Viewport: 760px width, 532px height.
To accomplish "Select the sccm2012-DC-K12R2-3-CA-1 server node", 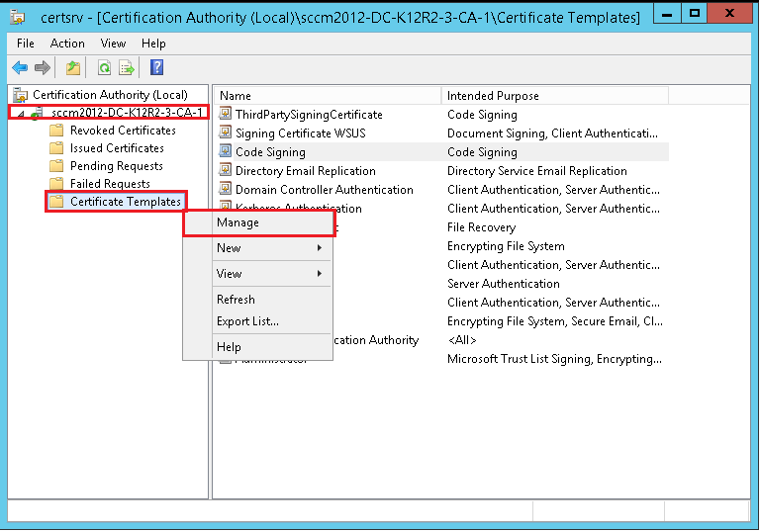I will pyautogui.click(x=127, y=113).
